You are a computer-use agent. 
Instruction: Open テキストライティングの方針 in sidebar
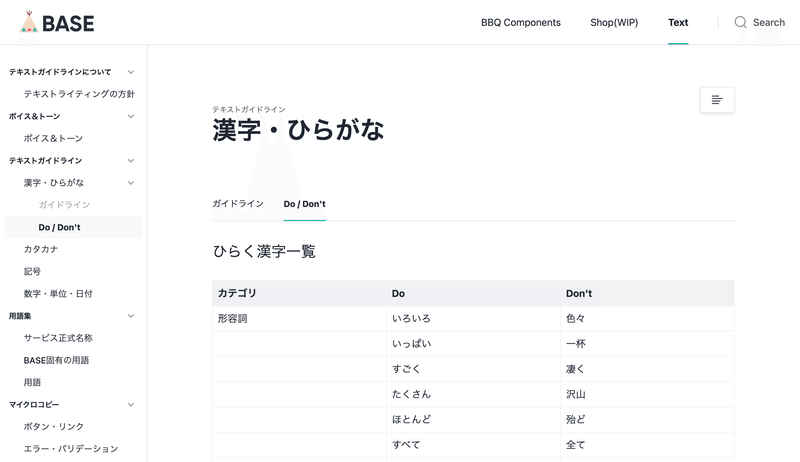[x=79, y=94]
